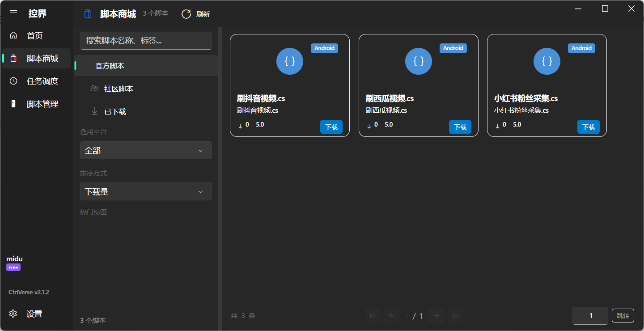Click the 热门标签 label
Screen dimensions: 644x331
(93, 212)
